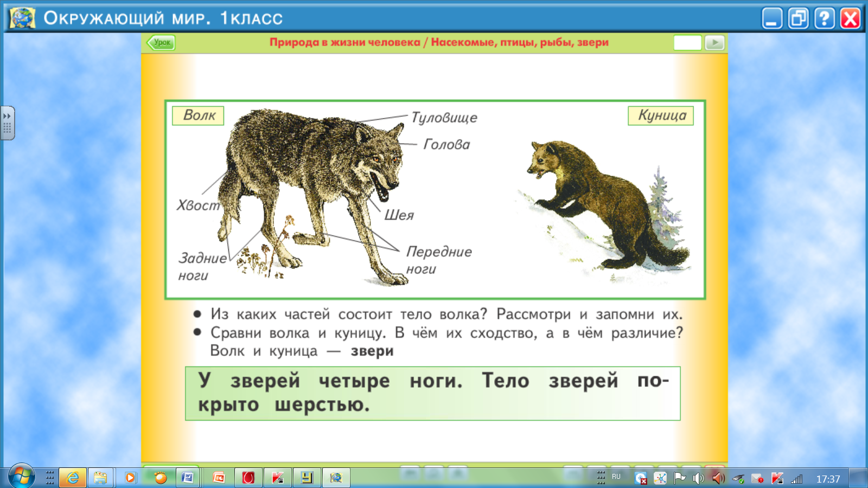The height and width of the screenshot is (488, 868).
Task: Click the Туловище label
Action: tap(444, 118)
